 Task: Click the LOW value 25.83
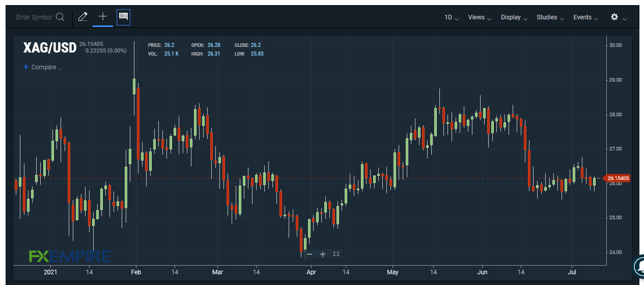tap(257, 54)
